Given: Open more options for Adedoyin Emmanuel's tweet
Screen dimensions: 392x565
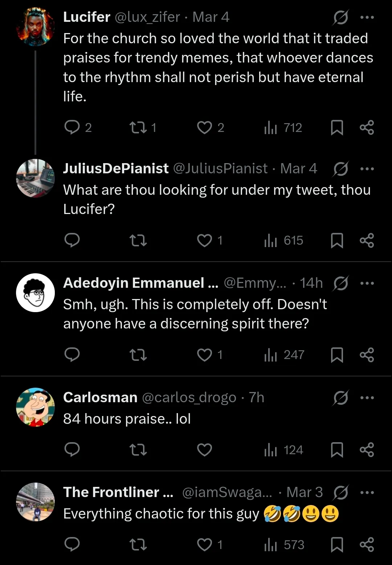Looking at the screenshot, I should [367, 283].
